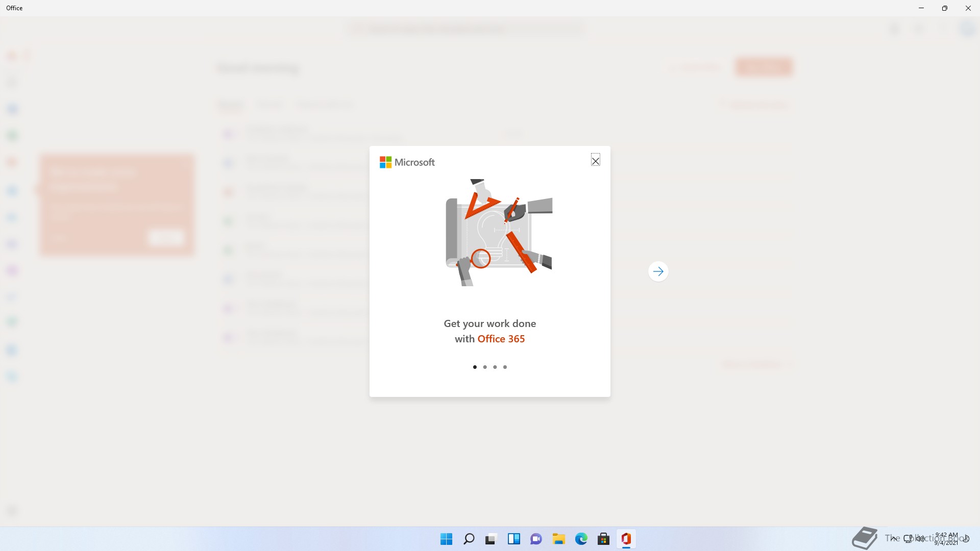The image size is (980, 551).
Task: Open Windows Search from the taskbar
Action: pyautogui.click(x=469, y=539)
